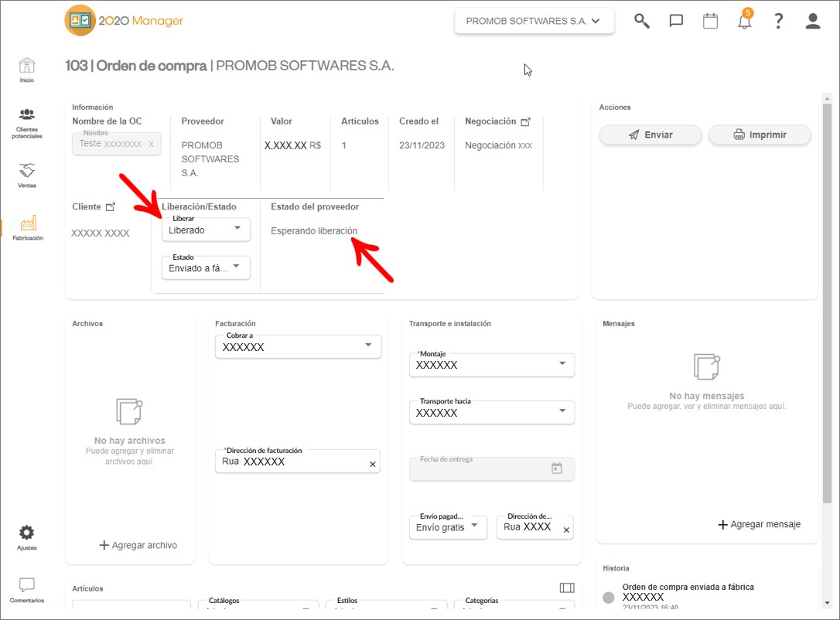Image resolution: width=840 pixels, height=620 pixels.
Task: Click the 'No hay mensajes' placeholder text
Action: (x=707, y=396)
